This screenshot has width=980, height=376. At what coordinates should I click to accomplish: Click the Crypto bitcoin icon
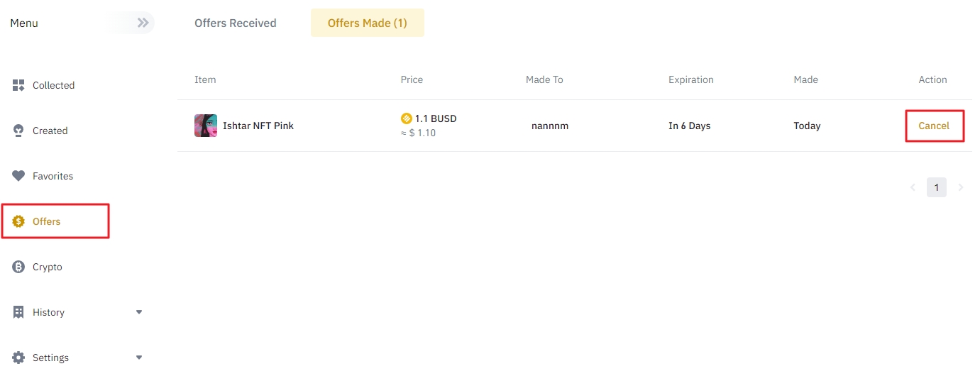point(18,267)
